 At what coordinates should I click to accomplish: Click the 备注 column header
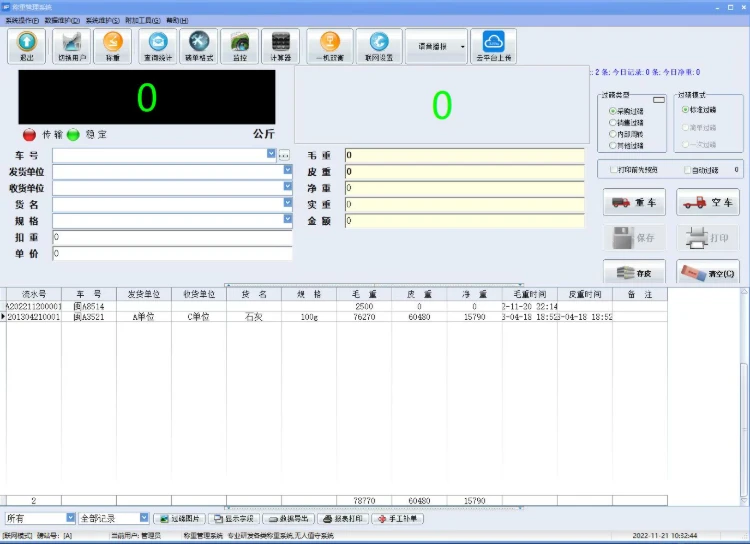point(640,294)
